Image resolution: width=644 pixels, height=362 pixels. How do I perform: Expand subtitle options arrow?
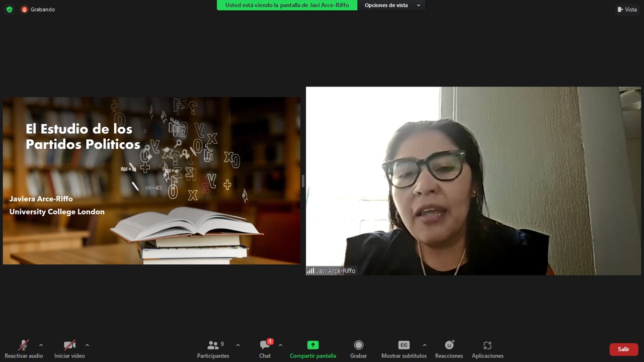(x=425, y=345)
